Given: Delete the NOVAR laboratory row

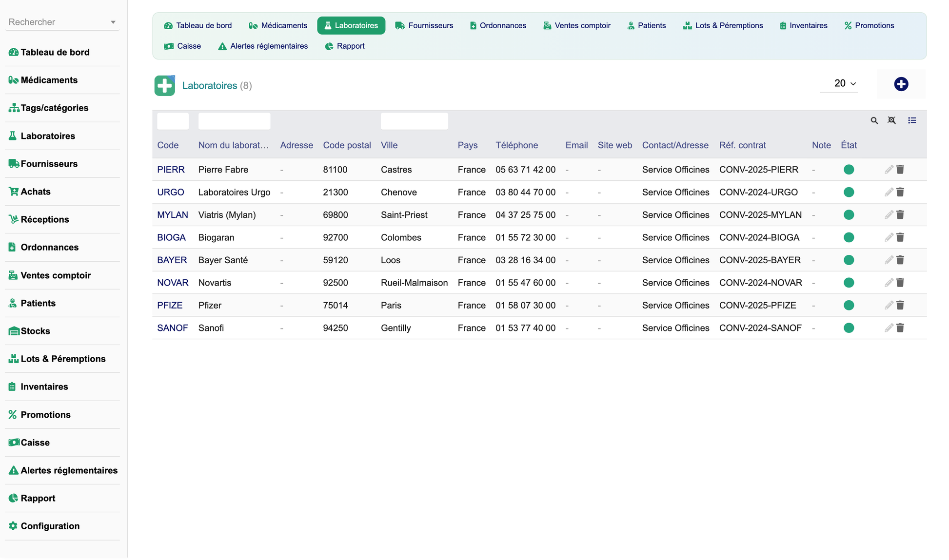Looking at the screenshot, I should pyautogui.click(x=900, y=283).
